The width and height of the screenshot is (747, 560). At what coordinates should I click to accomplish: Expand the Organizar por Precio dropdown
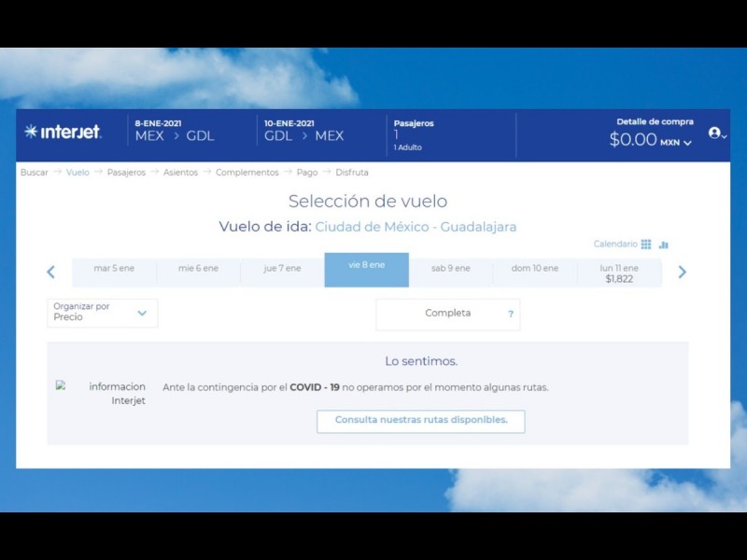(x=102, y=313)
